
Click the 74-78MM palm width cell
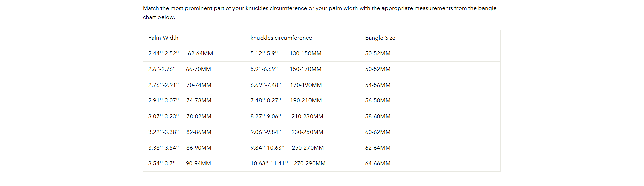[194, 101]
